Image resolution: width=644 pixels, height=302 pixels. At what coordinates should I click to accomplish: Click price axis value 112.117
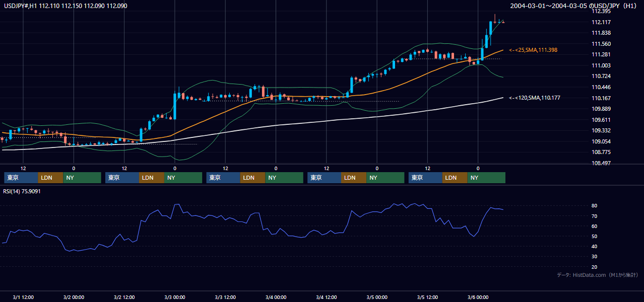pos(601,22)
